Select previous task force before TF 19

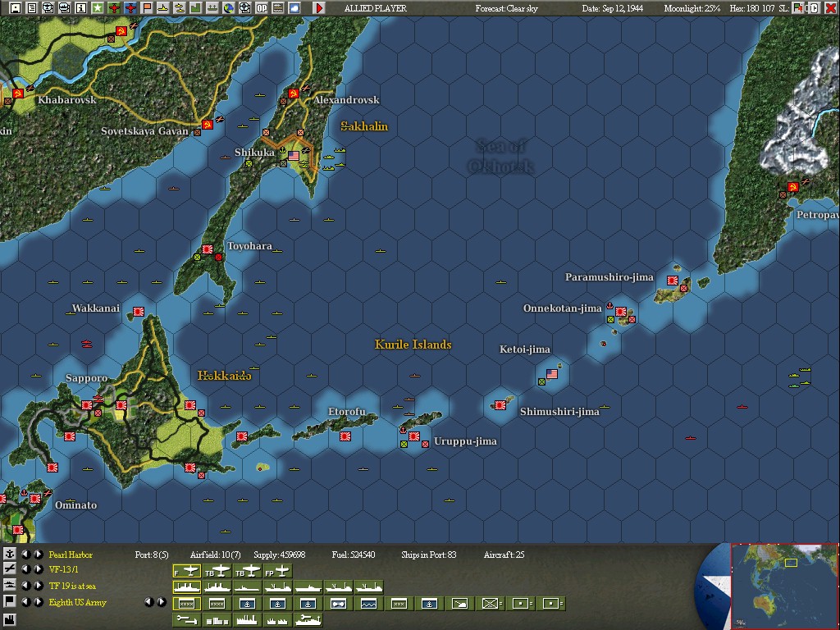pos(25,586)
